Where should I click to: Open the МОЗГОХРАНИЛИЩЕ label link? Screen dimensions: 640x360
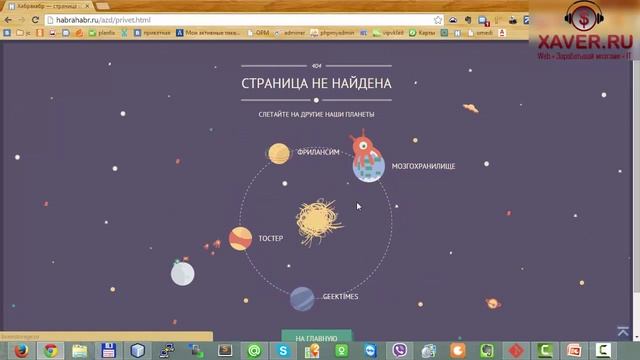click(423, 166)
